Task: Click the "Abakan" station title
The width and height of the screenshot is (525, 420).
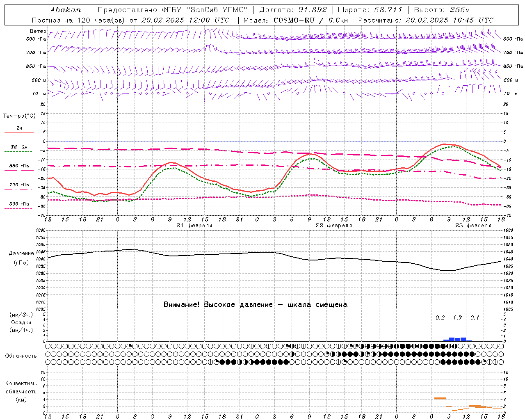Action: point(66,9)
